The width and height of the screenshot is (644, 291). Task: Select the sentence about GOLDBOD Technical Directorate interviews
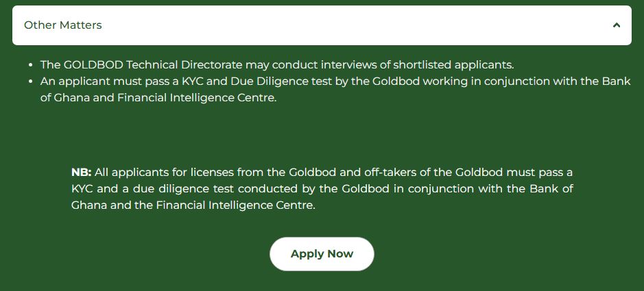click(277, 65)
